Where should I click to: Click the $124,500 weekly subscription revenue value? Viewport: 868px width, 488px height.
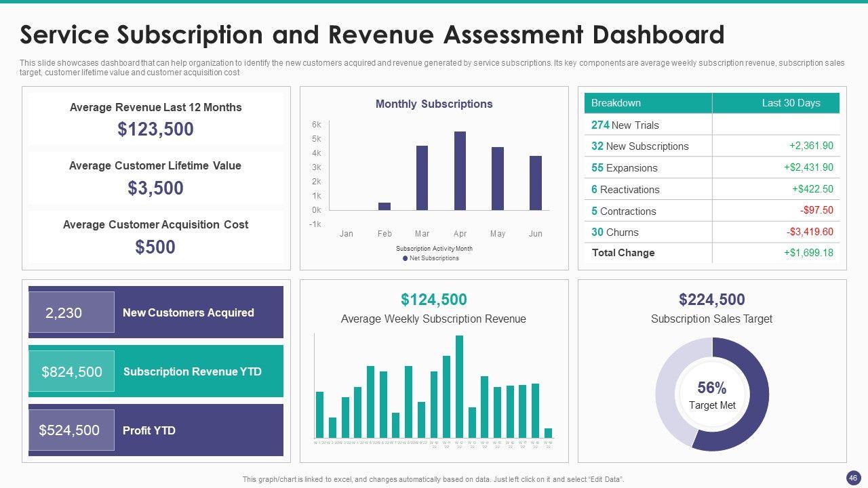(x=433, y=300)
